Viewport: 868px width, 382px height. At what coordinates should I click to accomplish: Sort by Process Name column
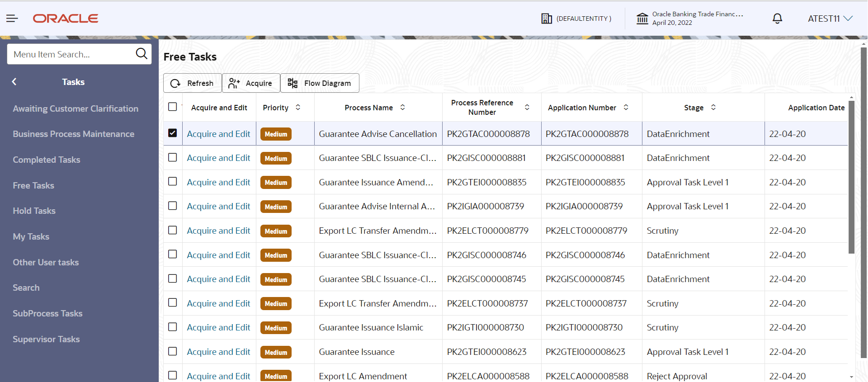(402, 107)
